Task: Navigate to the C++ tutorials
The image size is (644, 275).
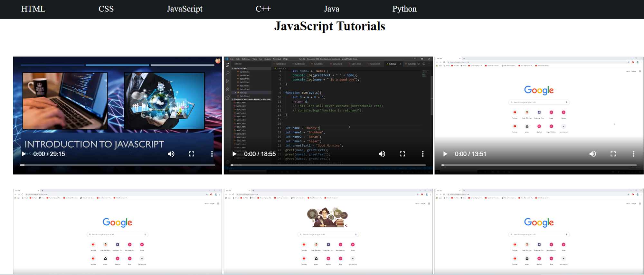Action: pyautogui.click(x=263, y=9)
